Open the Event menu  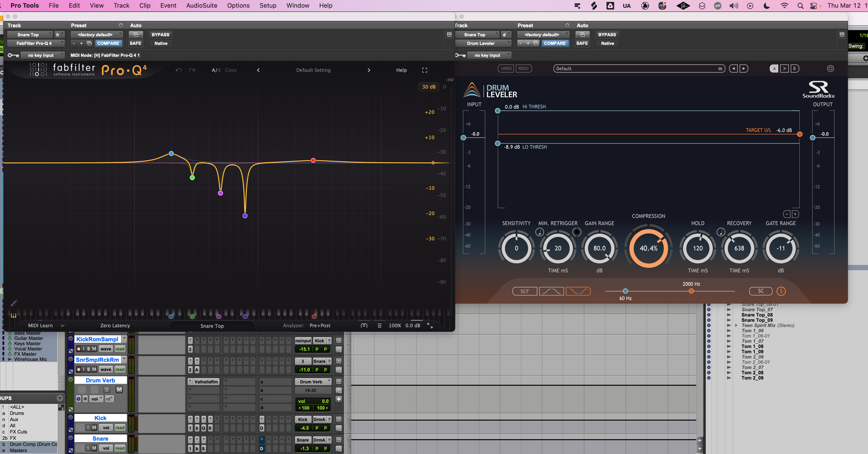[168, 6]
